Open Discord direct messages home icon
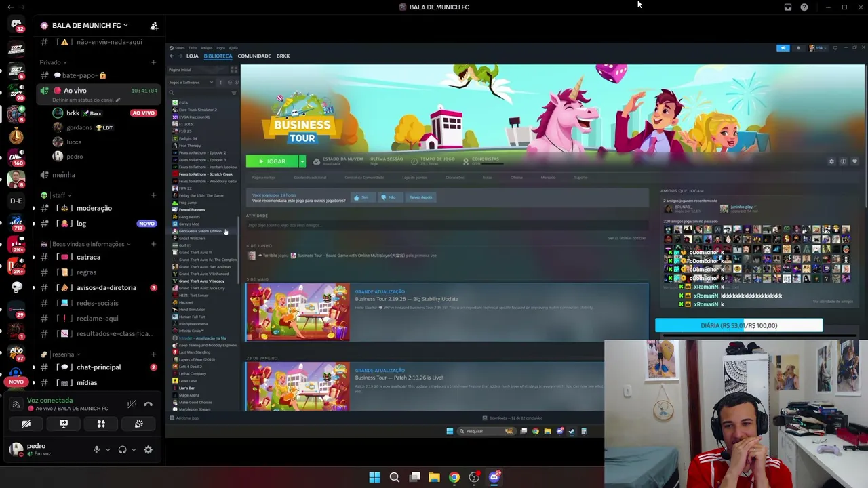The width and height of the screenshot is (868, 488). pos(16,25)
